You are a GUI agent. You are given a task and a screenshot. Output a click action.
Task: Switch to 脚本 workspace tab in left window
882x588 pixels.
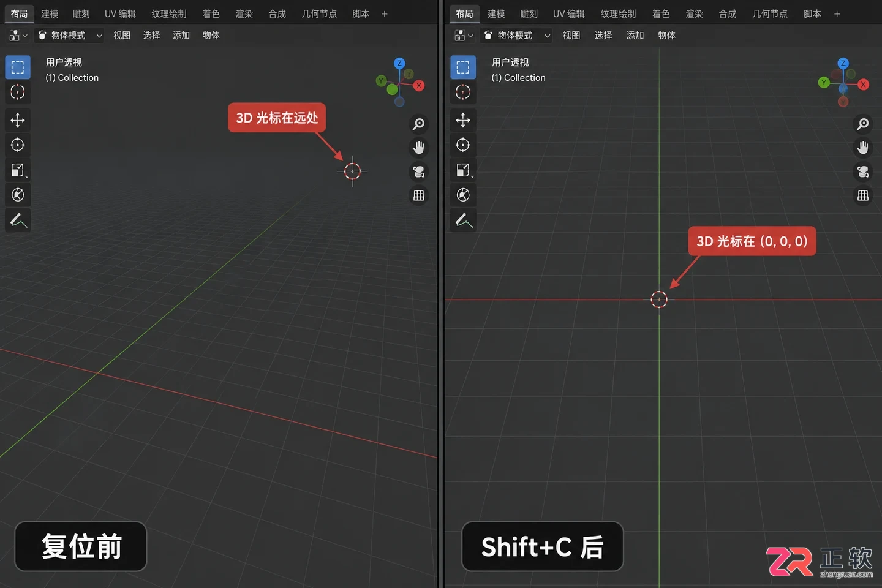pyautogui.click(x=361, y=13)
